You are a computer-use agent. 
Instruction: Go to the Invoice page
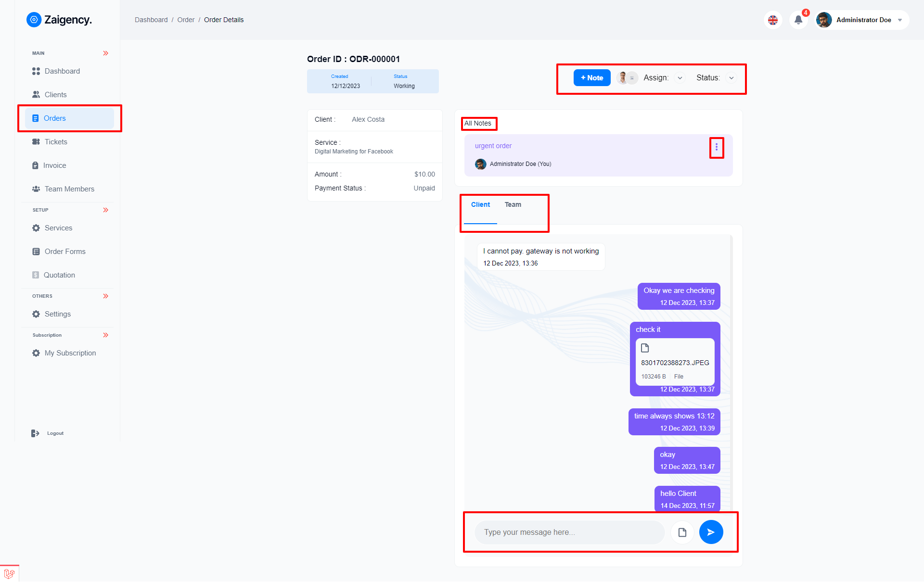[x=55, y=165]
